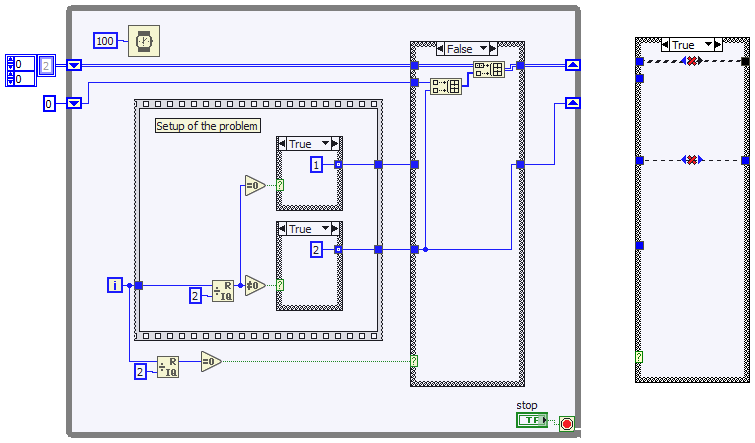Go to the previous case of the False case structure

(440, 49)
